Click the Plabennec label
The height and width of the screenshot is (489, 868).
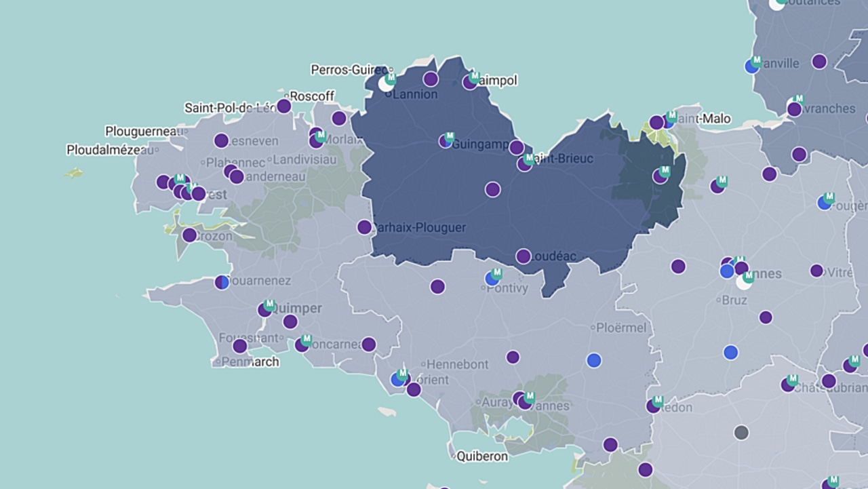coord(235,163)
